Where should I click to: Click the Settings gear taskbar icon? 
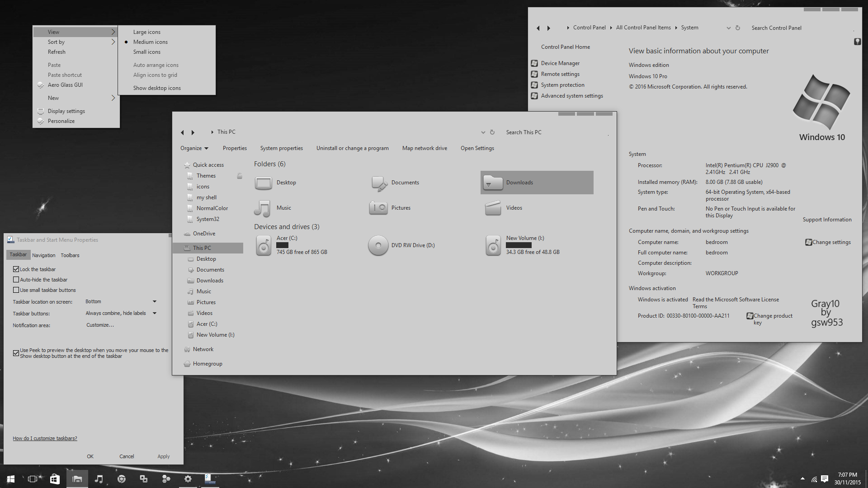point(188,479)
